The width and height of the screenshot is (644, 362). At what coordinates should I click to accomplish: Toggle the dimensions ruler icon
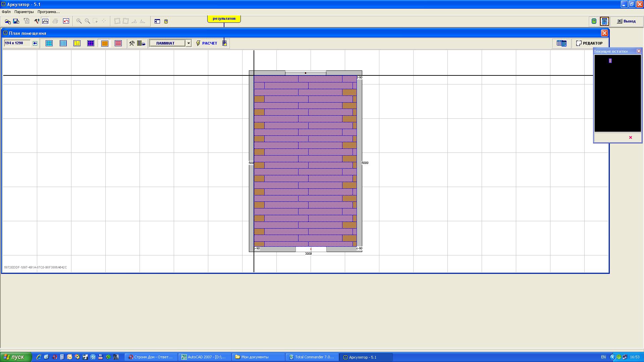point(45,21)
